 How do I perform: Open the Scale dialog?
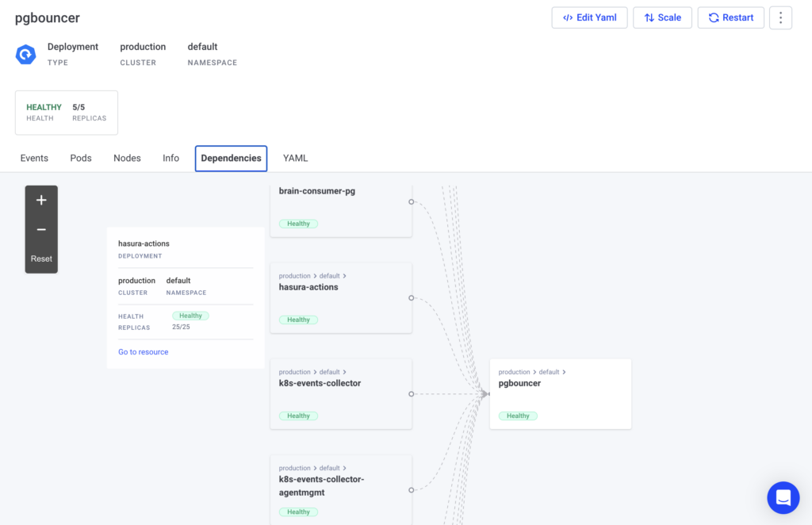[662, 17]
